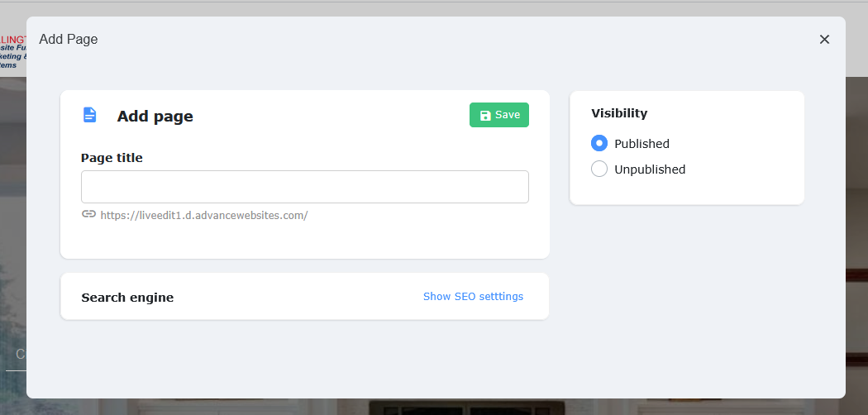868x415 pixels.
Task: Click the Page title field label
Action: point(112,158)
